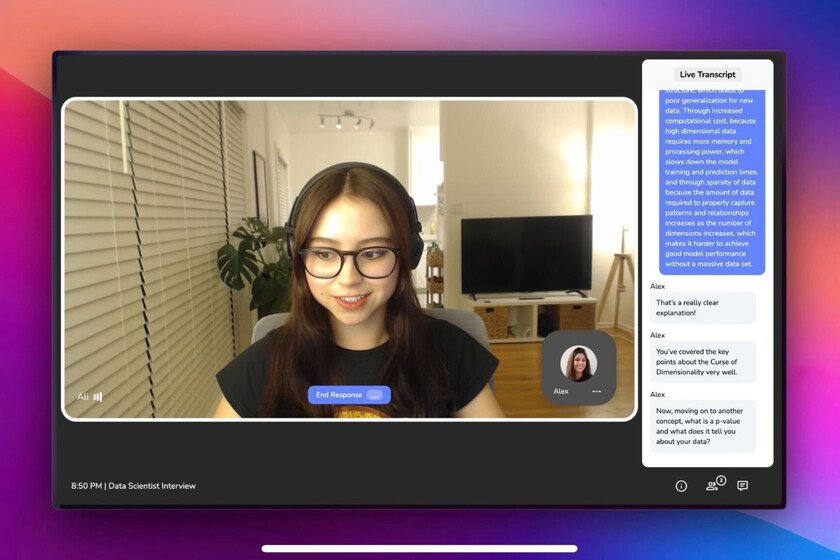The height and width of the screenshot is (560, 840).
Task: Click the Alex sender label above p-value question
Action: pos(657,394)
